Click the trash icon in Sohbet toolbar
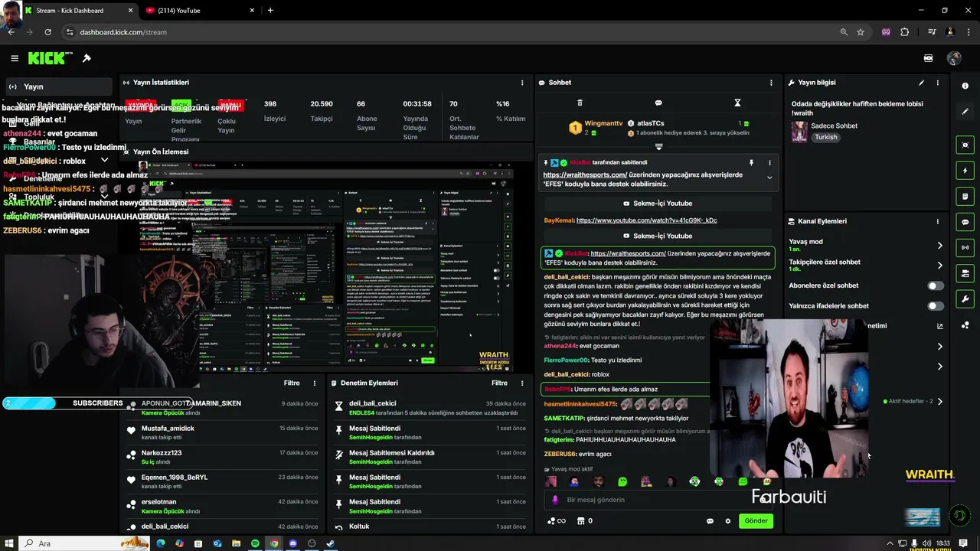Viewport: 980px width, 551px height. pos(580,103)
